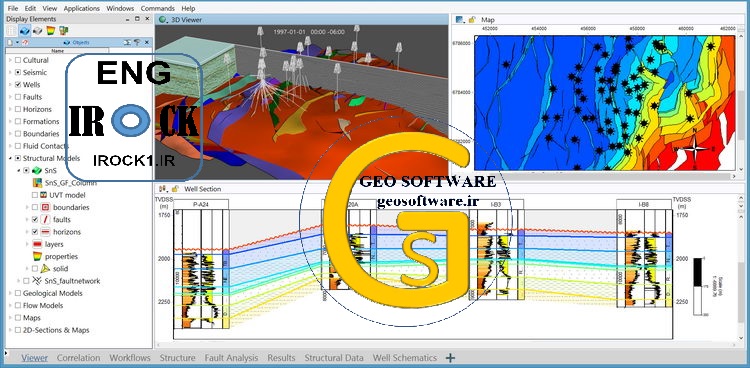The width and height of the screenshot is (750, 368).
Task: Expand the Wells tree node
Action: 10,85
